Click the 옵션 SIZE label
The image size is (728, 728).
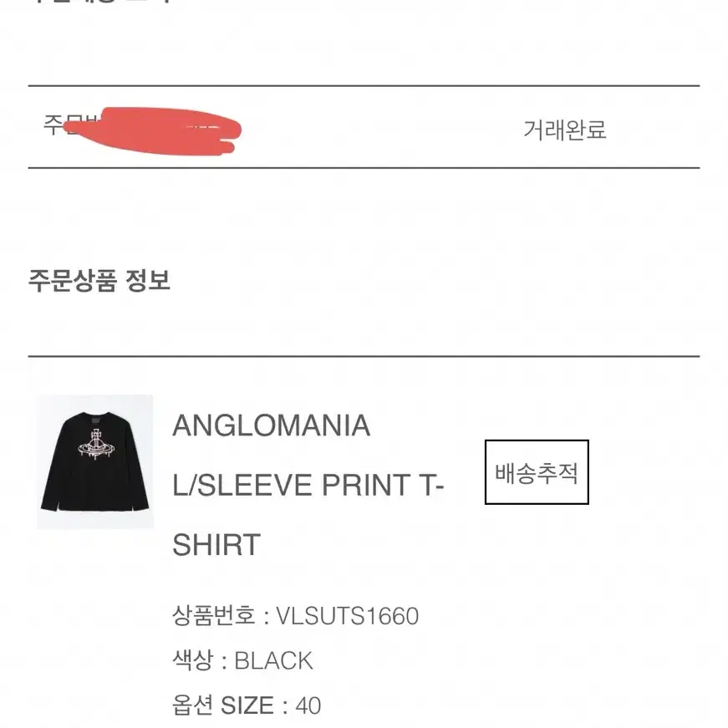pos(223,705)
